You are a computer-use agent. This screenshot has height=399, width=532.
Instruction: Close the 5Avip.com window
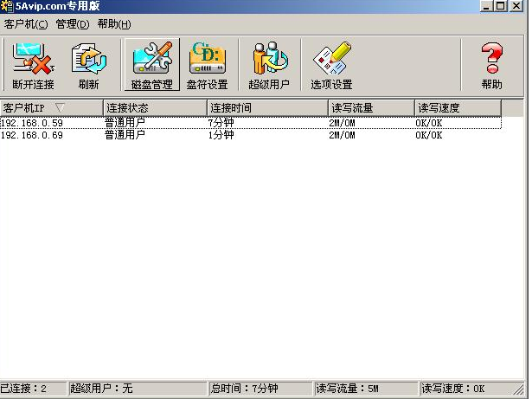(x=516, y=6)
